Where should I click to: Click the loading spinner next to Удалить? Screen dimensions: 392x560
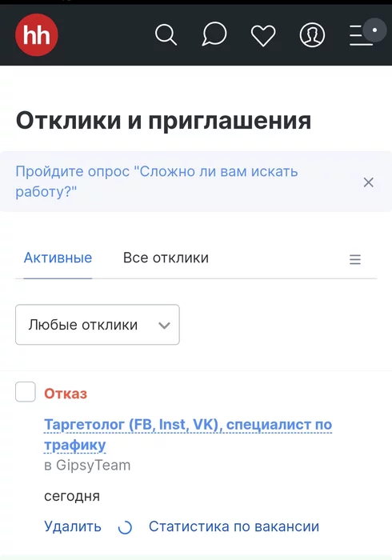pyautogui.click(x=125, y=527)
